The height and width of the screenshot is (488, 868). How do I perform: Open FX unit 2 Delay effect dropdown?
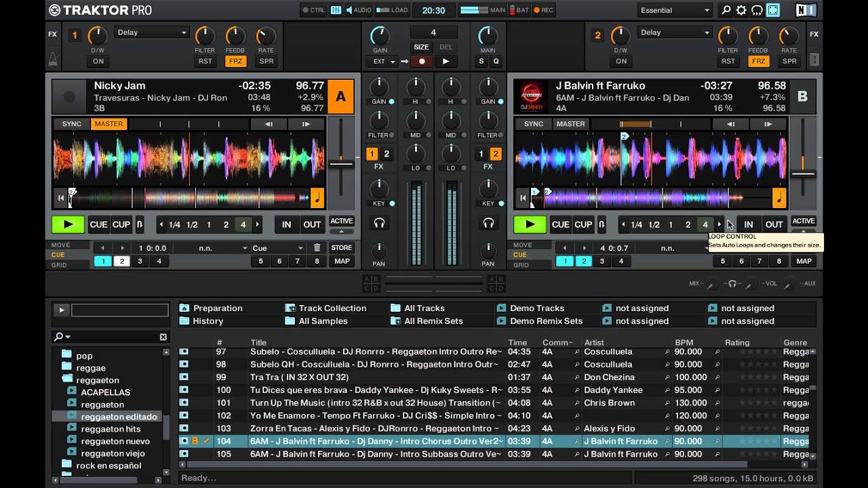675,33
